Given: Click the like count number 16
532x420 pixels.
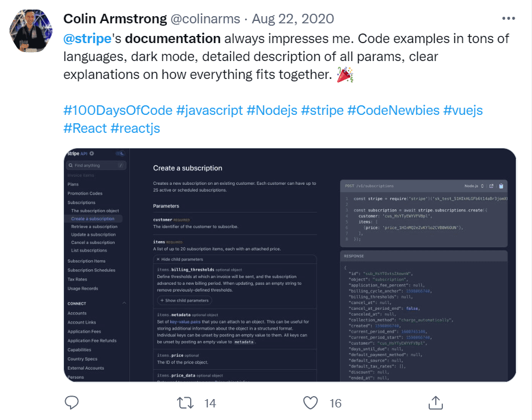Looking at the screenshot, I should tap(335, 403).
